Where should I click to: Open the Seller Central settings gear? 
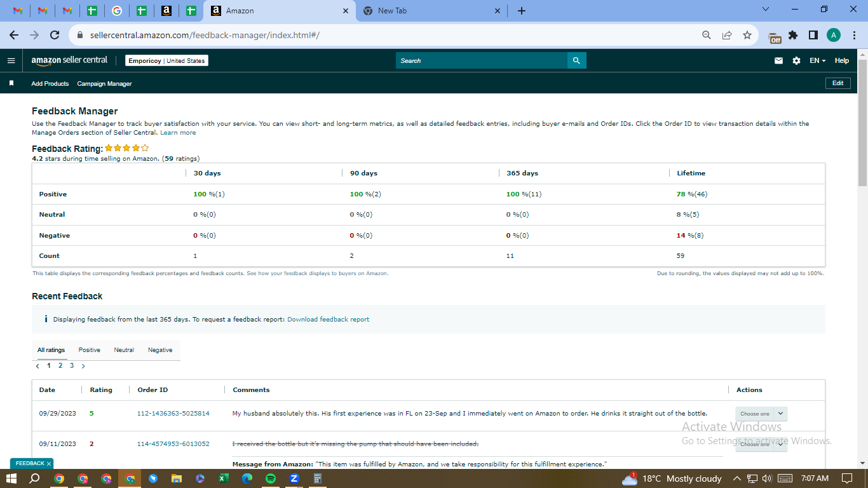tap(796, 61)
